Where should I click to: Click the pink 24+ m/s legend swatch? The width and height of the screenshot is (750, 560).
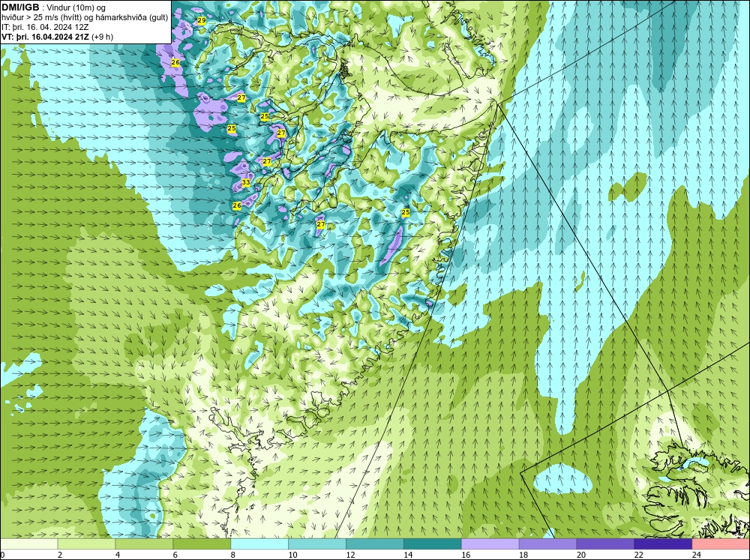pos(721,544)
